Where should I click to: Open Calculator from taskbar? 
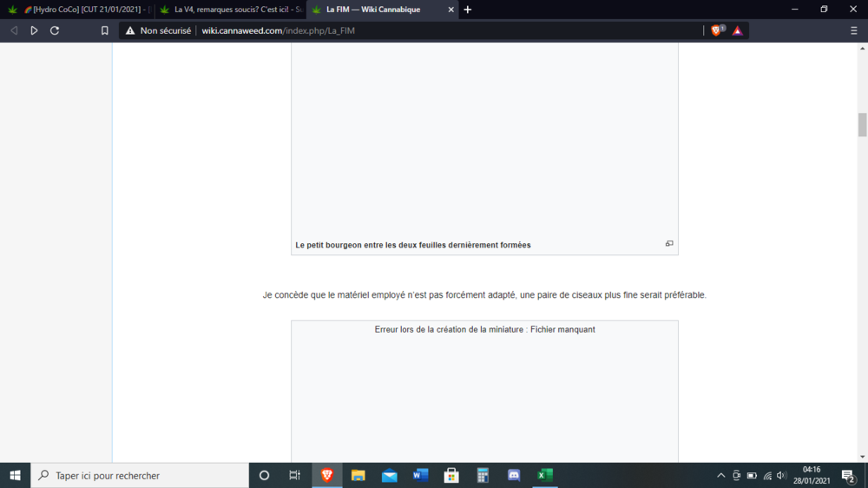click(x=483, y=475)
